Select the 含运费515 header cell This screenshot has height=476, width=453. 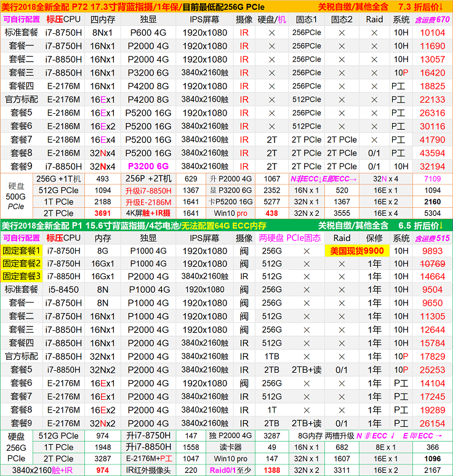pyautogui.click(x=432, y=238)
